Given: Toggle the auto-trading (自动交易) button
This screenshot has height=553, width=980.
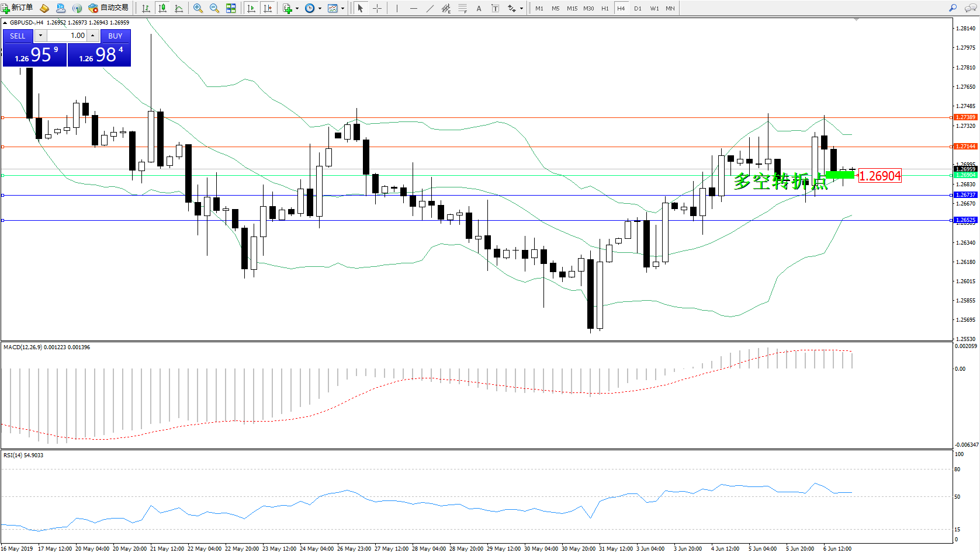Looking at the screenshot, I should pos(109,8).
